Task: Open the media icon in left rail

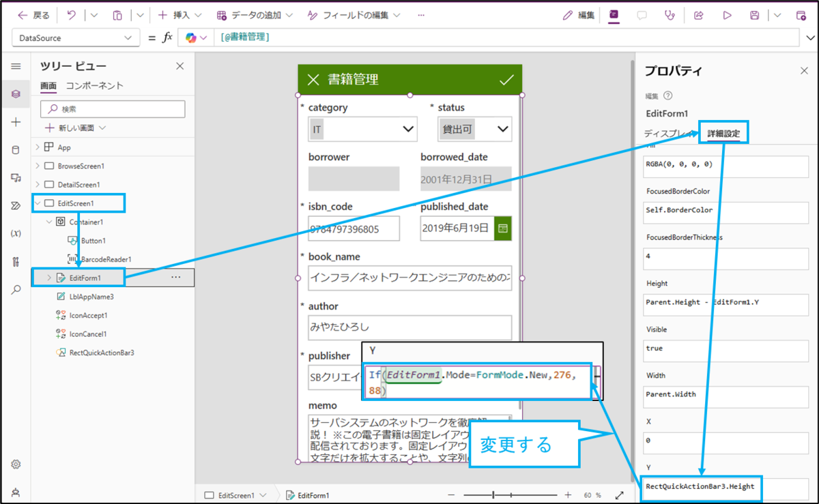Action: point(16,178)
